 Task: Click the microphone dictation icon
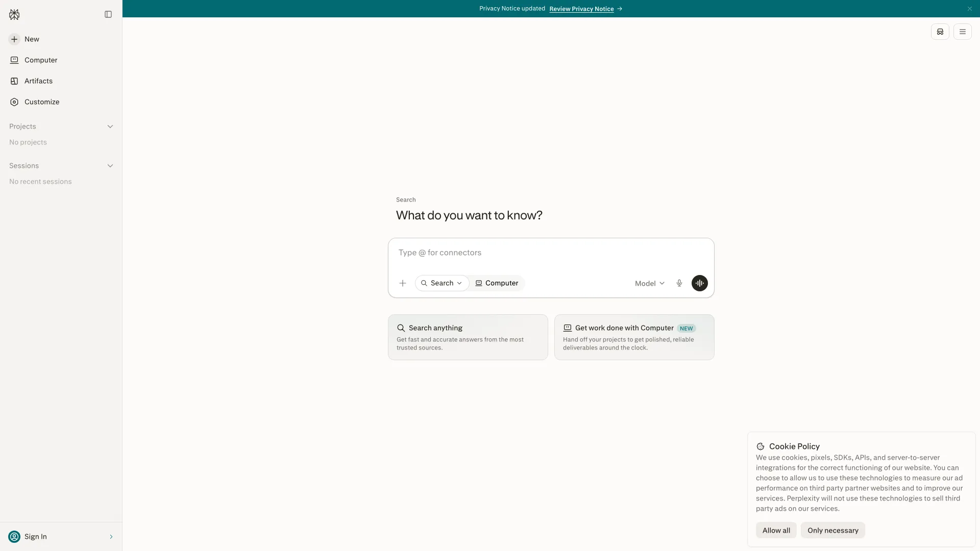tap(679, 283)
